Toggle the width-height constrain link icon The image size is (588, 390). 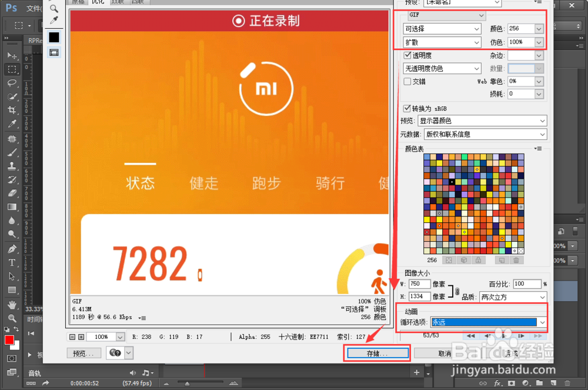457,291
